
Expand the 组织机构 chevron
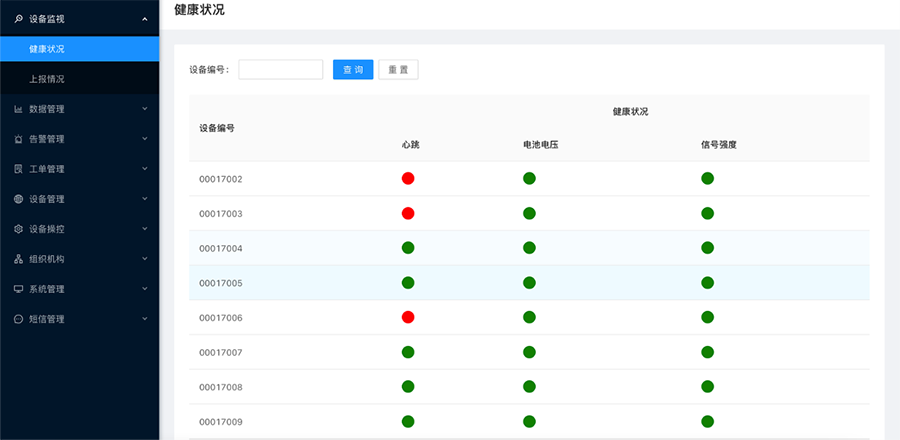point(145,259)
